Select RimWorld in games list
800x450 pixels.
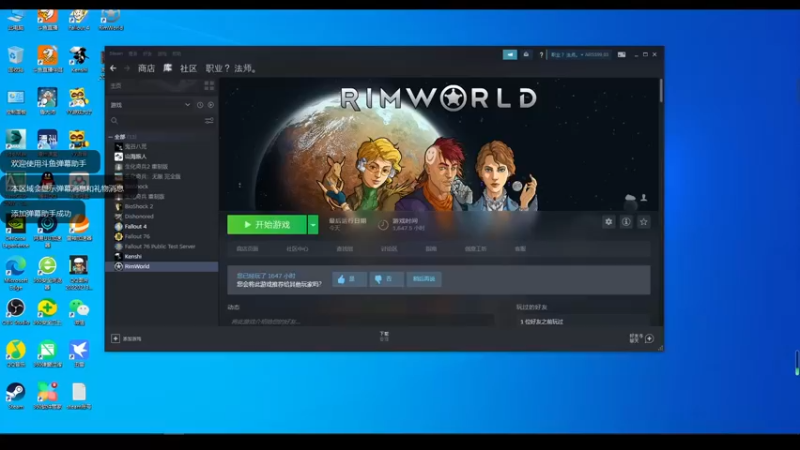click(x=162, y=266)
